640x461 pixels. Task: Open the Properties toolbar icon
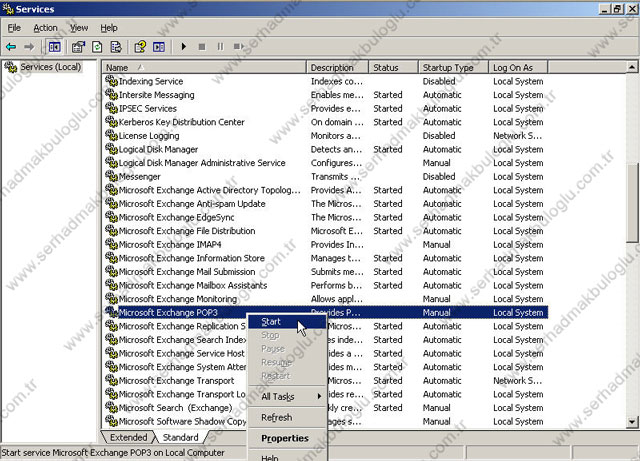[x=78, y=47]
